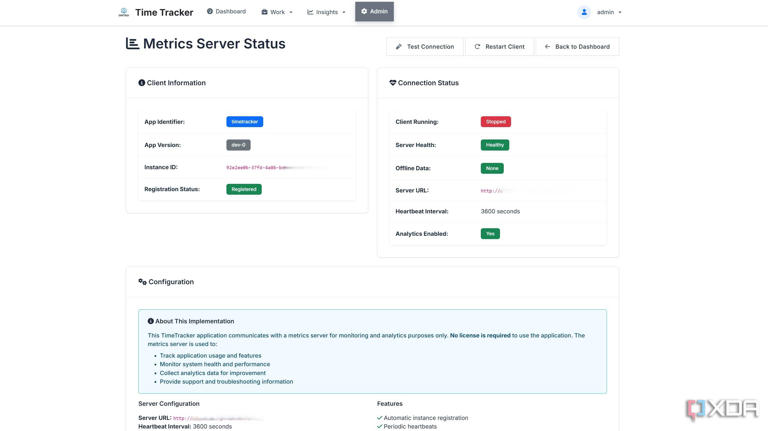Click the Features heading
The image size is (768, 431).
(x=390, y=404)
